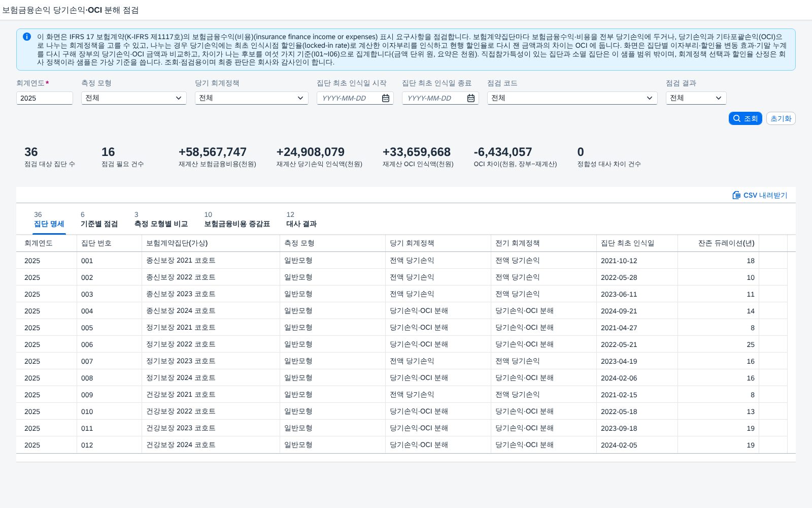Open the calendar picker for 집단 최초 인식일 종료
Screen dimensions: 812x508
click(x=471, y=98)
